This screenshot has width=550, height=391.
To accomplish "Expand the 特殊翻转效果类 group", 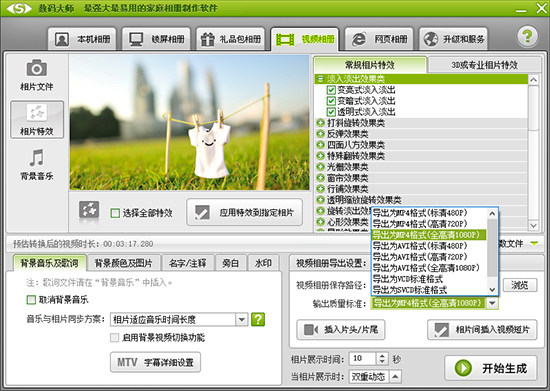I will 320,156.
